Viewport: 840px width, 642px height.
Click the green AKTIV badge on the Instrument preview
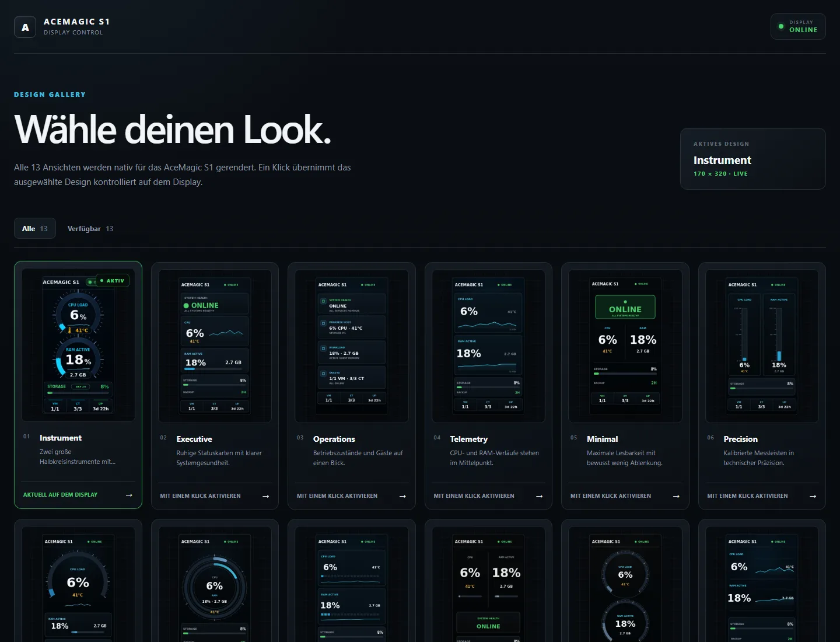pyautogui.click(x=113, y=281)
